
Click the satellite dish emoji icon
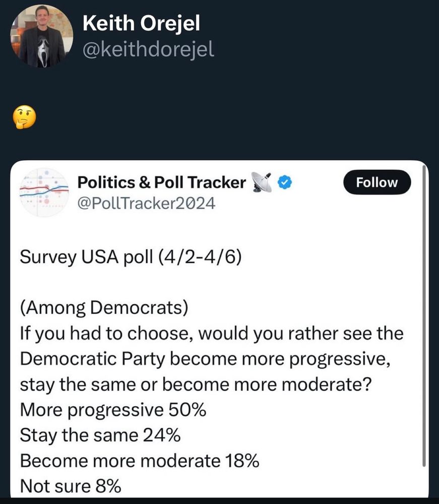coord(263,183)
